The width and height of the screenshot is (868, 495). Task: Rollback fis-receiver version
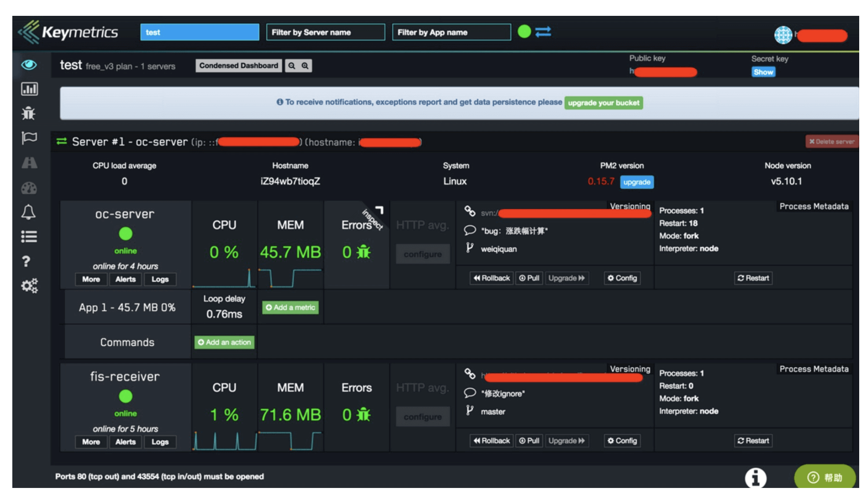pyautogui.click(x=492, y=440)
